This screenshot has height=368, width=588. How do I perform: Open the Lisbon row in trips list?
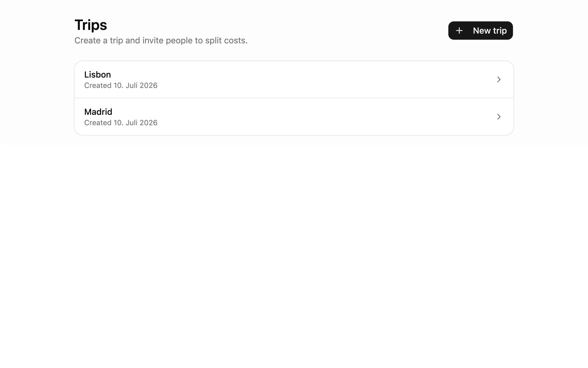coord(294,79)
